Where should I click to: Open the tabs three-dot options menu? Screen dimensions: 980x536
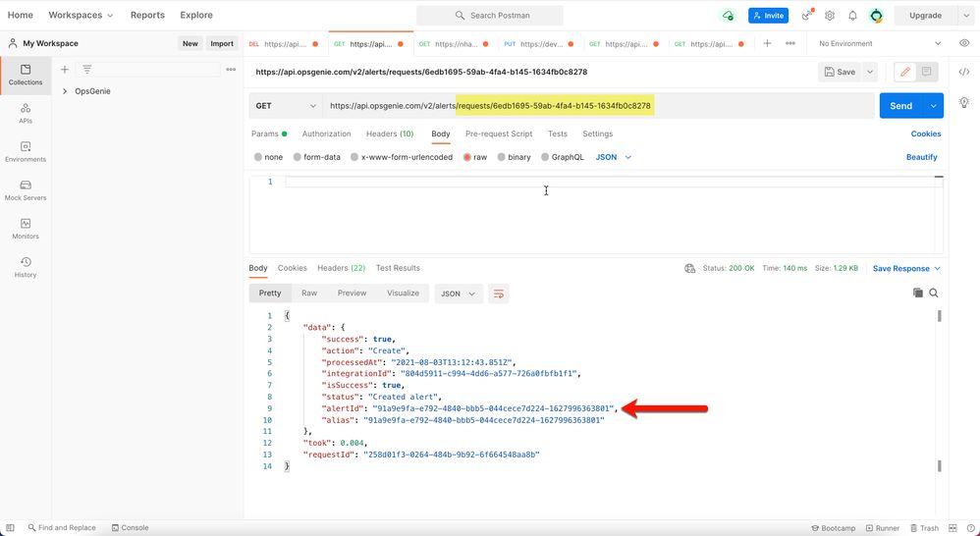(790, 43)
